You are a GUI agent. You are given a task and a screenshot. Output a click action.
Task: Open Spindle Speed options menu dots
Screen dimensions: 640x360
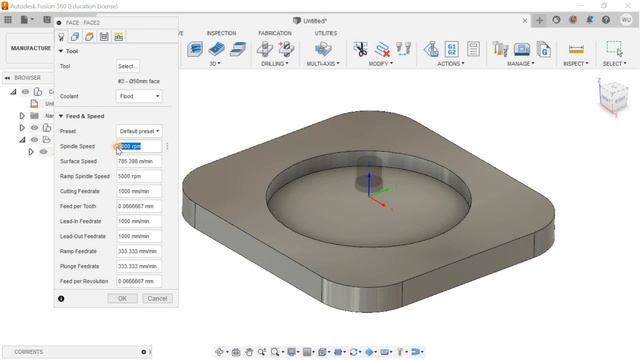(x=167, y=146)
